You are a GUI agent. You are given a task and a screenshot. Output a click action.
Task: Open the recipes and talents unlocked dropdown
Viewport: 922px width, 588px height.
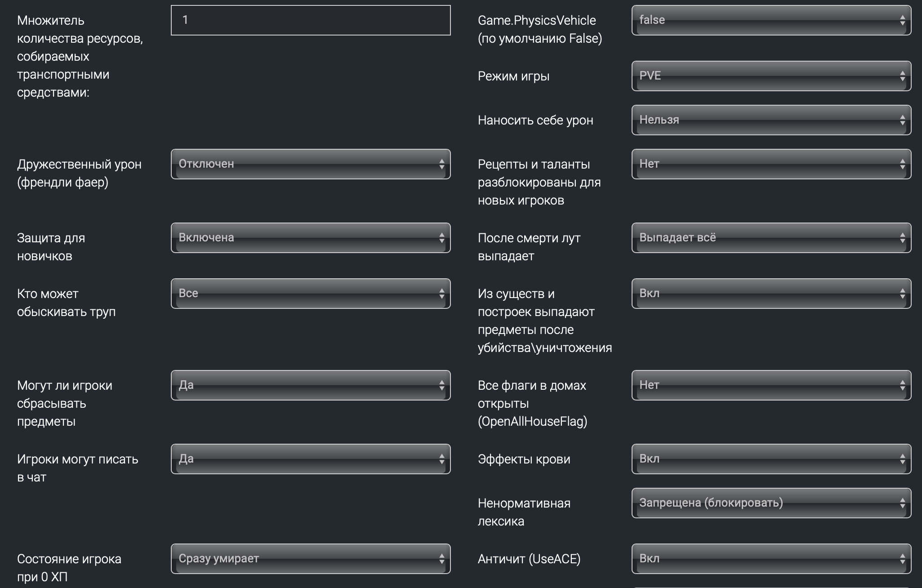click(771, 164)
